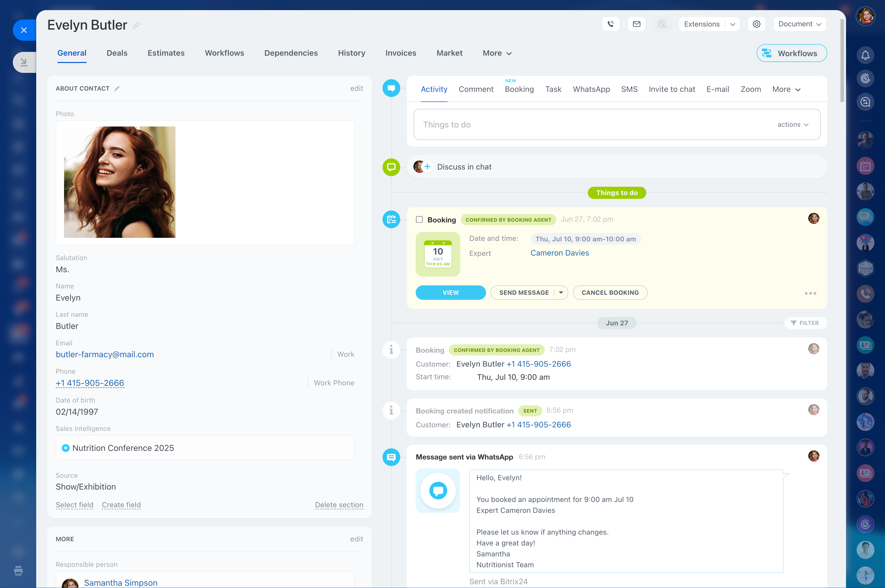This screenshot has width=885, height=588.
Task: Expand the Document dropdown
Action: point(799,24)
